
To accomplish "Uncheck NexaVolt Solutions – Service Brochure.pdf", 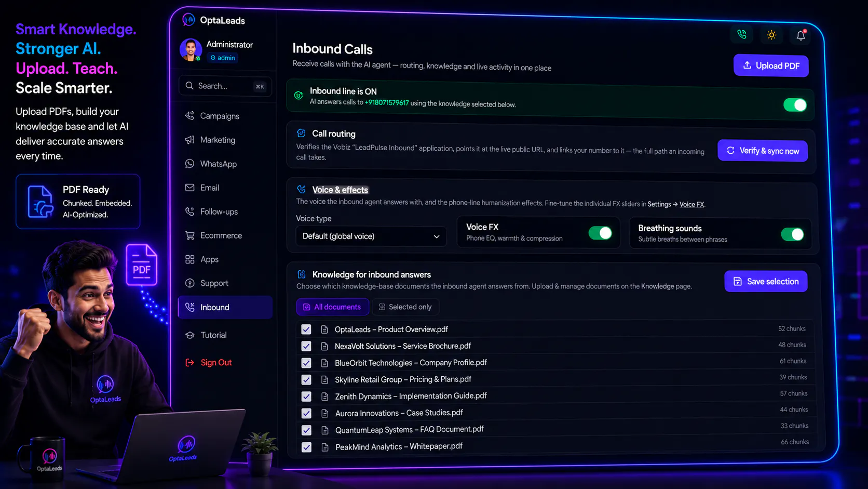I will point(306,346).
